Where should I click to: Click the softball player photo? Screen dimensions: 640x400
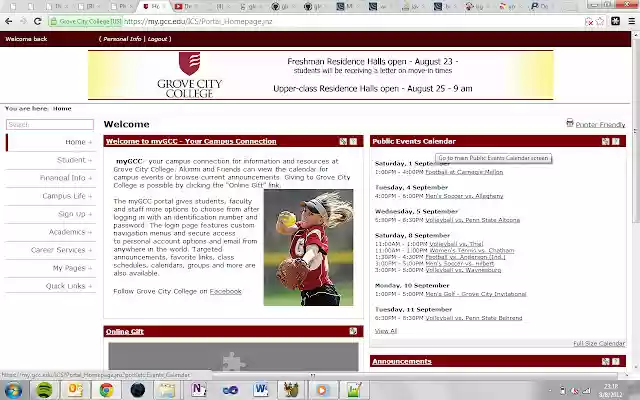pyautogui.click(x=309, y=247)
